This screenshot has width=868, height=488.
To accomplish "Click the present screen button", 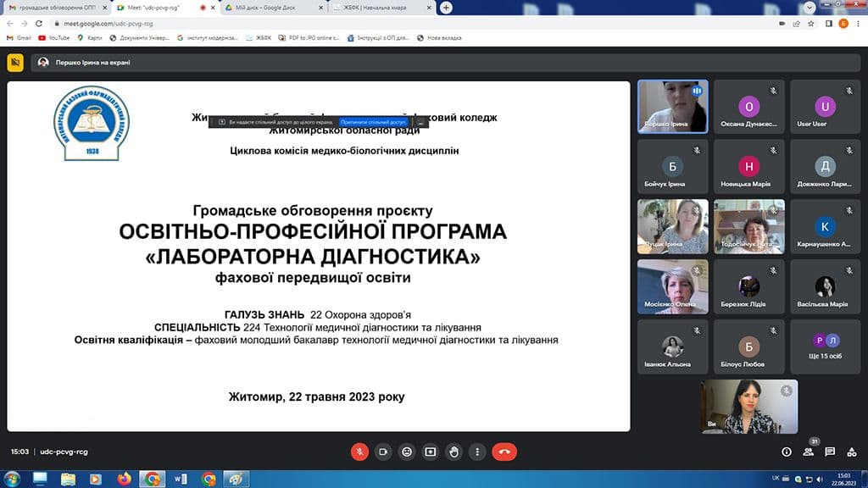I will pyautogui.click(x=430, y=452).
